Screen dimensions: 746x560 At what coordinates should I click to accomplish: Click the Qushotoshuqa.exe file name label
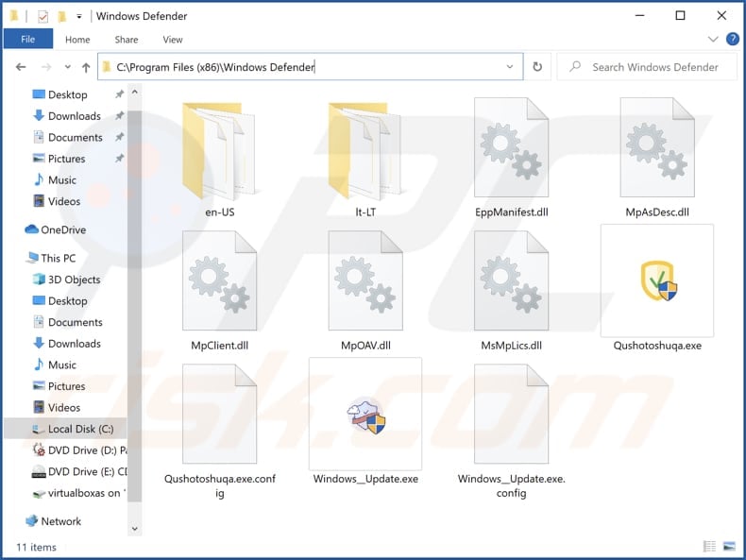657,346
